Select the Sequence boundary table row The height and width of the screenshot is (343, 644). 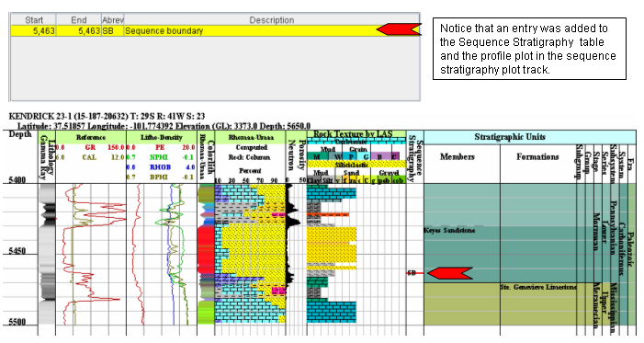coord(215,31)
